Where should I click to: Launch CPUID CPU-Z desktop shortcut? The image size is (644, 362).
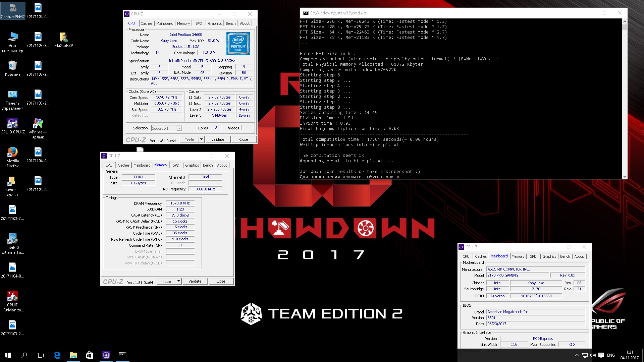click(12, 126)
